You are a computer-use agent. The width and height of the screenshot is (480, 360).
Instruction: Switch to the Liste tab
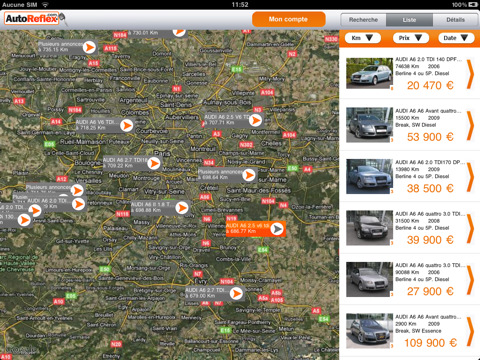pos(409,20)
